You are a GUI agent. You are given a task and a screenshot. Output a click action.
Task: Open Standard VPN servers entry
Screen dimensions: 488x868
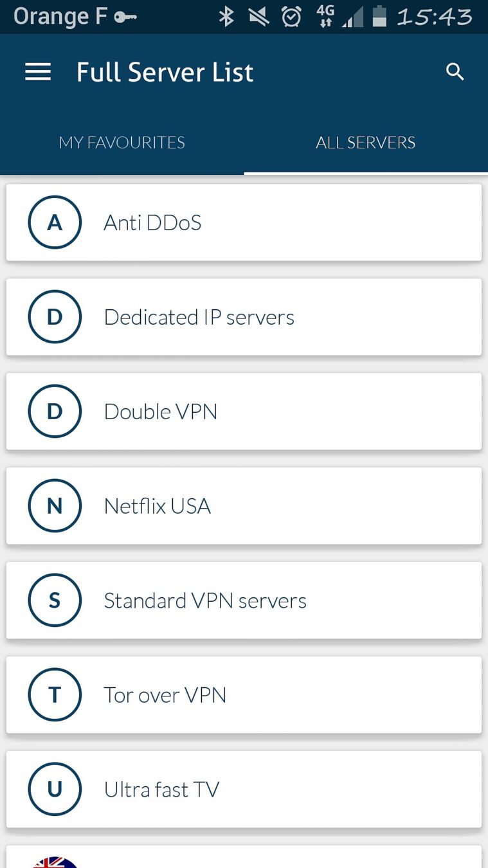(244, 601)
